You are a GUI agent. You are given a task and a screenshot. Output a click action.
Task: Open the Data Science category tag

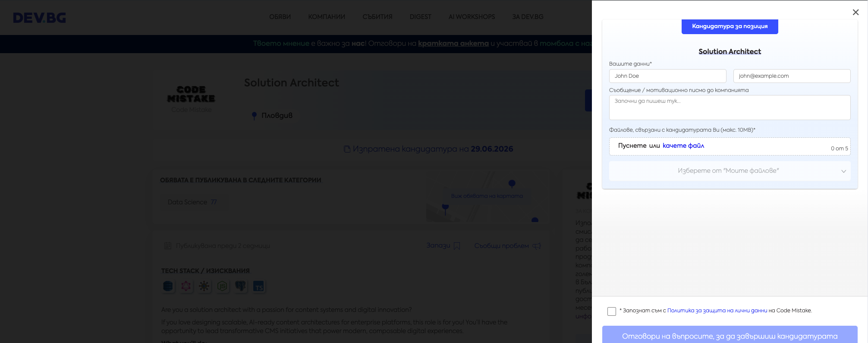(x=192, y=202)
